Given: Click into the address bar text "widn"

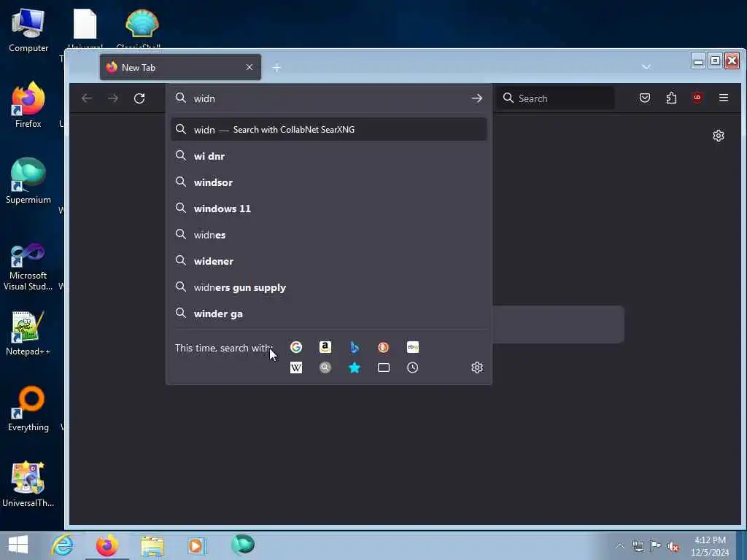Looking at the screenshot, I should coord(204,98).
